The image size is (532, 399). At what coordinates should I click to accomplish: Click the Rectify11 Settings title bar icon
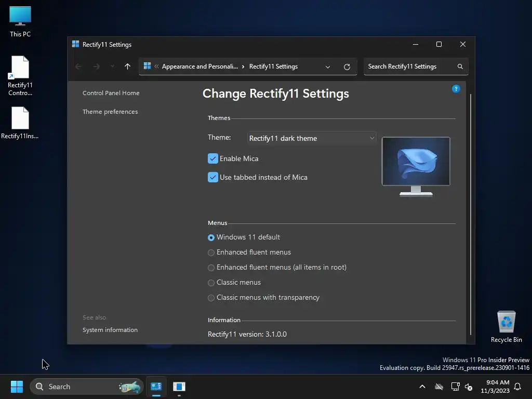tap(75, 44)
